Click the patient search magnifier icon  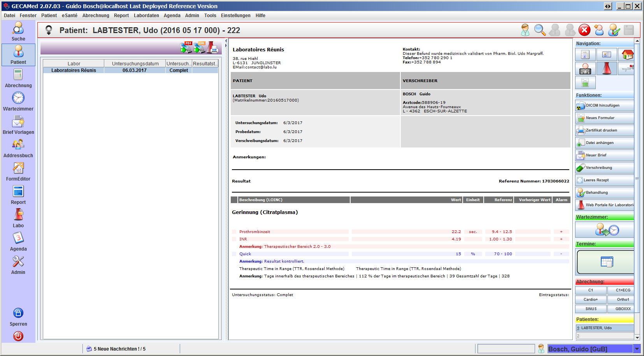[540, 30]
